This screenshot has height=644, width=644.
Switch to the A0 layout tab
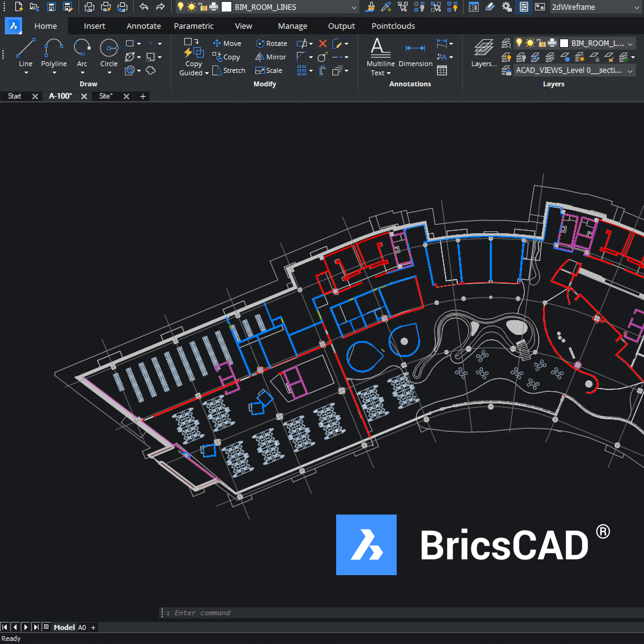pos(82,627)
